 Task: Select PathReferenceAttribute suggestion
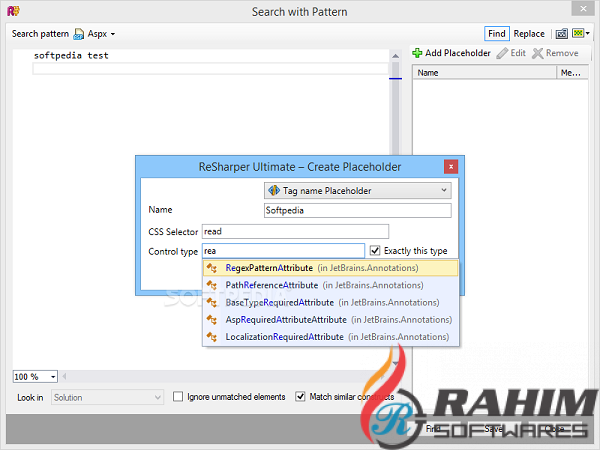(331, 285)
